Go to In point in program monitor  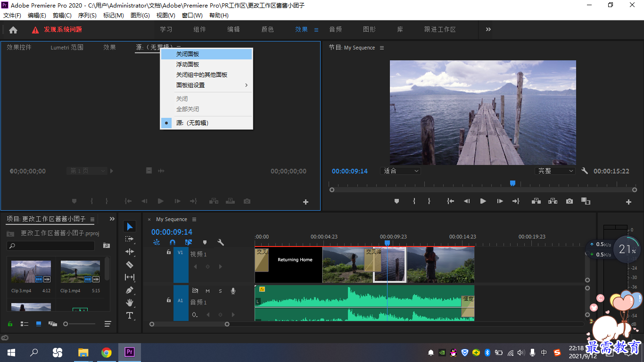(451, 201)
